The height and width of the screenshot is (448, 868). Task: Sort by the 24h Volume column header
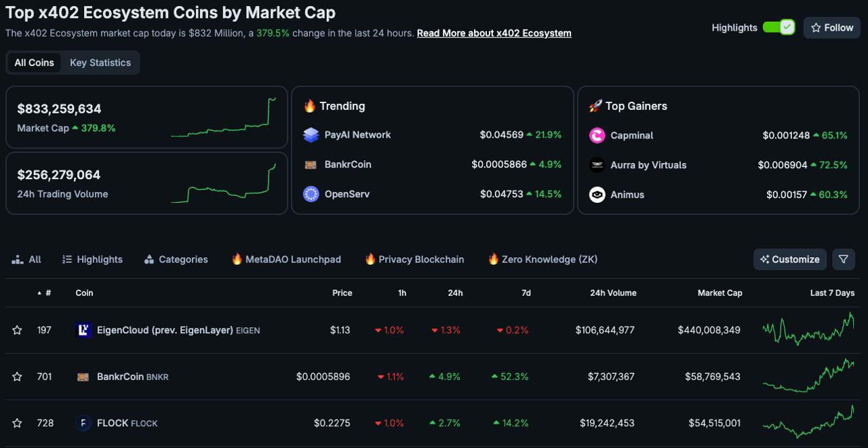click(x=613, y=293)
